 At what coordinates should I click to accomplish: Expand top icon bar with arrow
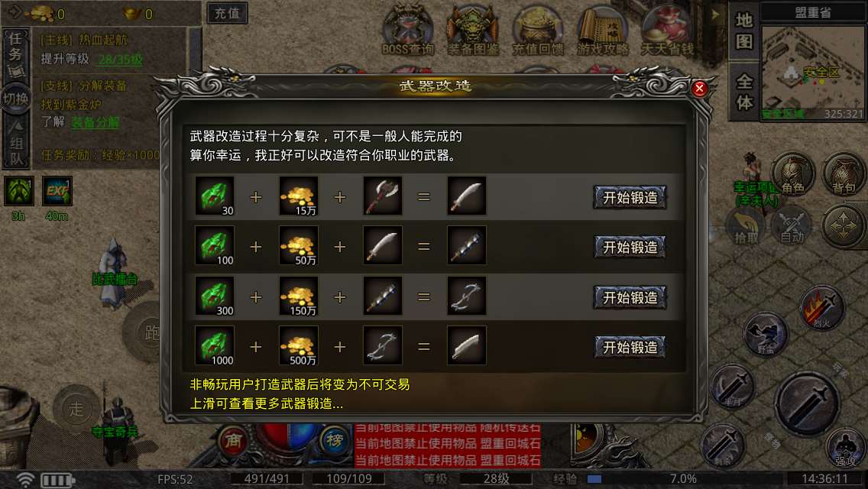click(715, 15)
